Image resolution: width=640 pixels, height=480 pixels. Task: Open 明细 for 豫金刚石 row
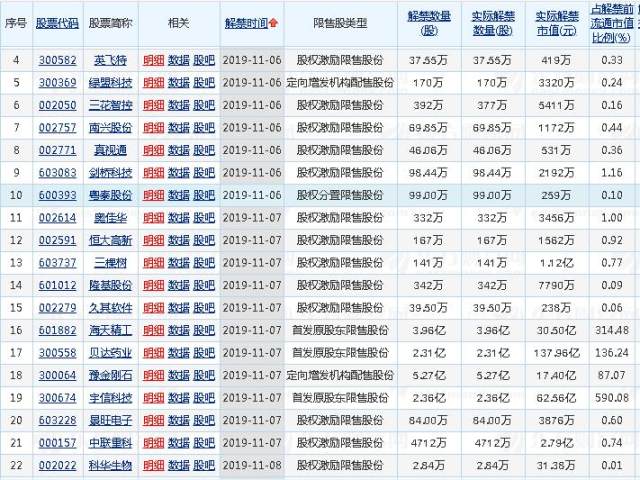(x=153, y=375)
